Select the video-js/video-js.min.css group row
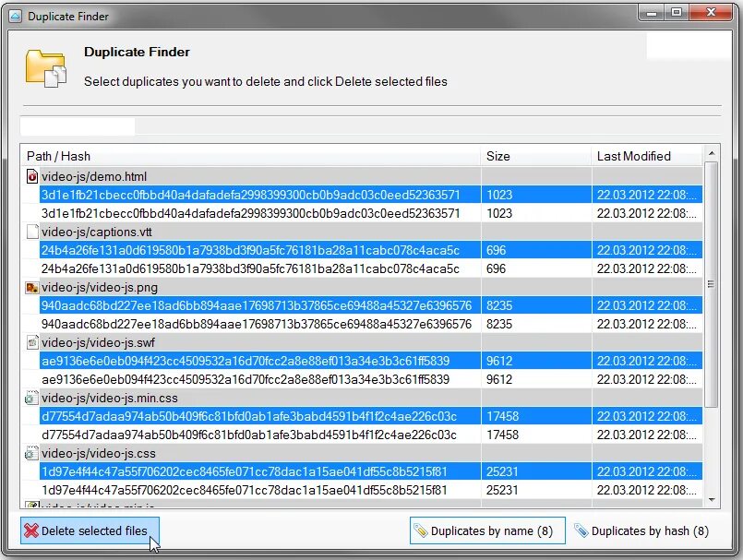This screenshot has height=560, width=743. [362, 398]
